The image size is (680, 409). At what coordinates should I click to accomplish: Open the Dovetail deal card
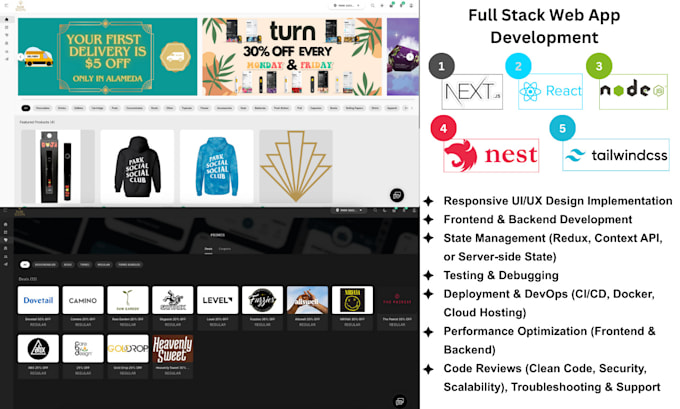(x=38, y=308)
